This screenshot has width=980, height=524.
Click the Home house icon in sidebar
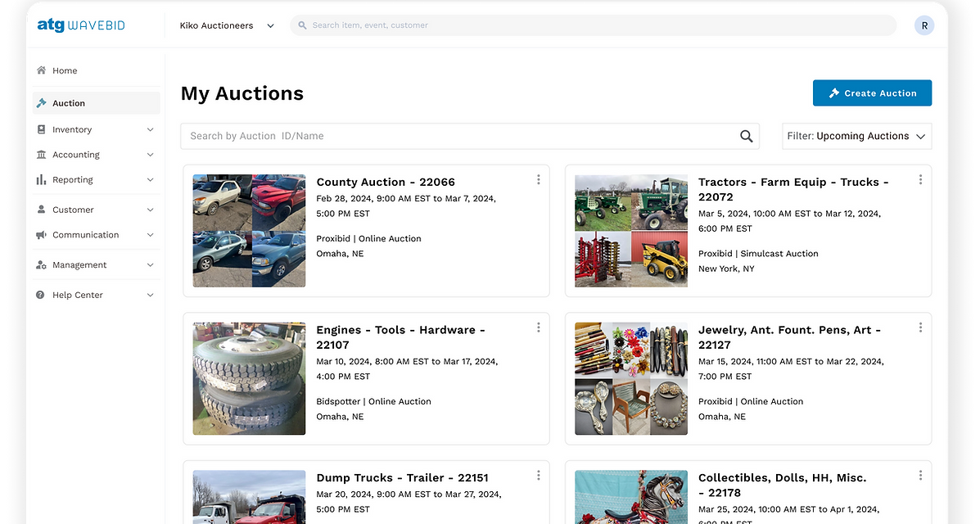(x=41, y=70)
